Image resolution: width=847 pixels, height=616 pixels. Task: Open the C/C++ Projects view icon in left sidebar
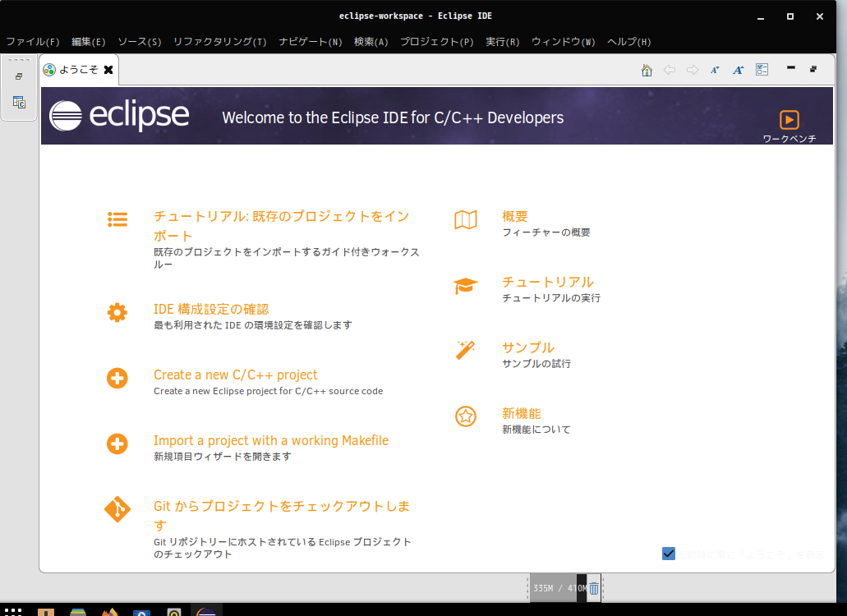(x=19, y=102)
